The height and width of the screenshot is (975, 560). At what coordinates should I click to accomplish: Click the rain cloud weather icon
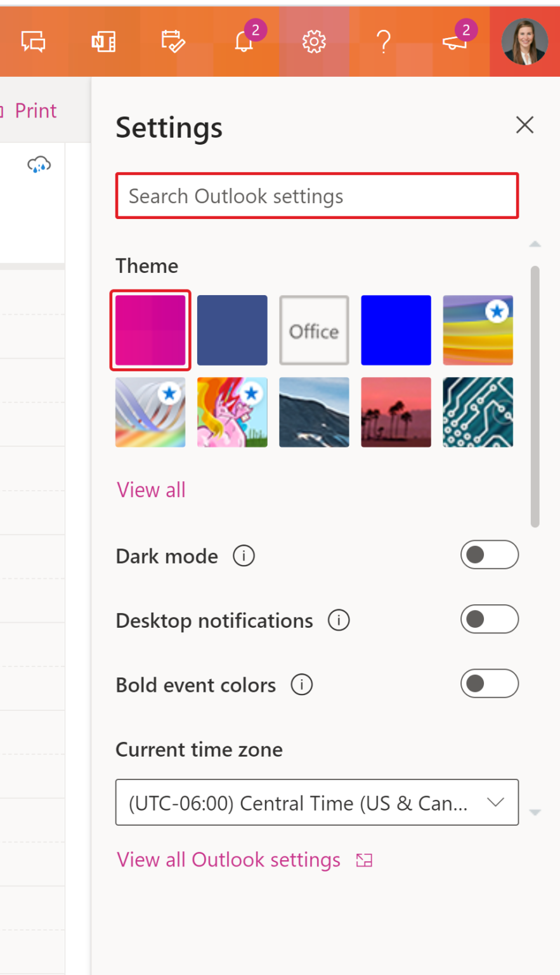pos(39,164)
